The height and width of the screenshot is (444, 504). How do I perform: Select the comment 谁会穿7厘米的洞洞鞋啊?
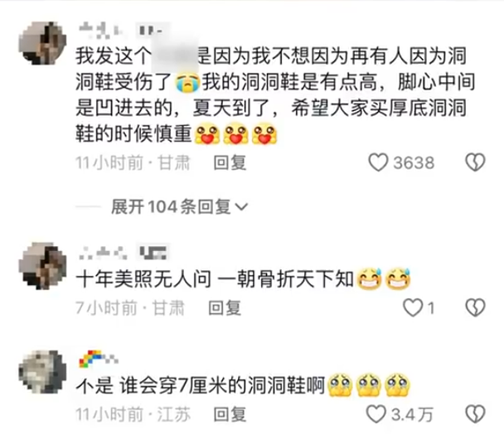pos(244,385)
